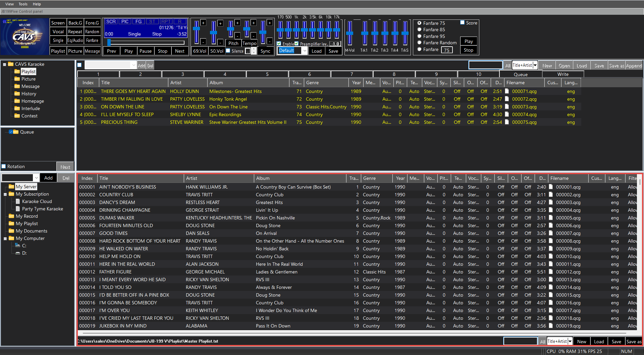
Task: Switch to the Queue tab
Action: pyautogui.click(x=521, y=74)
